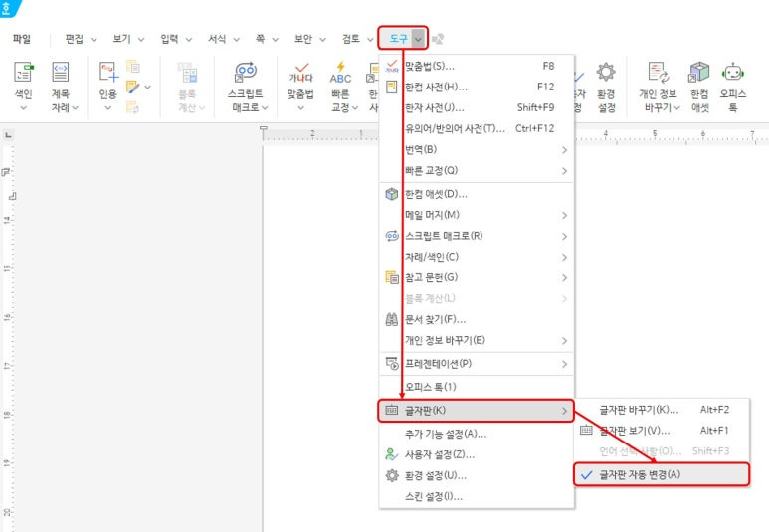
Task: Open the 참고 문헌(G) submenu
Action: [x=477, y=277]
